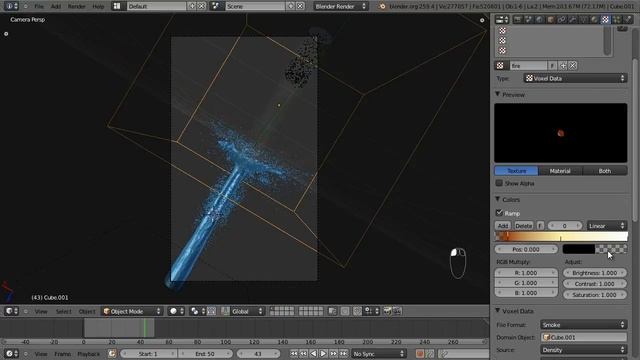Screen dimensions: 640x360
Task: Click the ramp stop color swatch
Action: (x=595, y=249)
